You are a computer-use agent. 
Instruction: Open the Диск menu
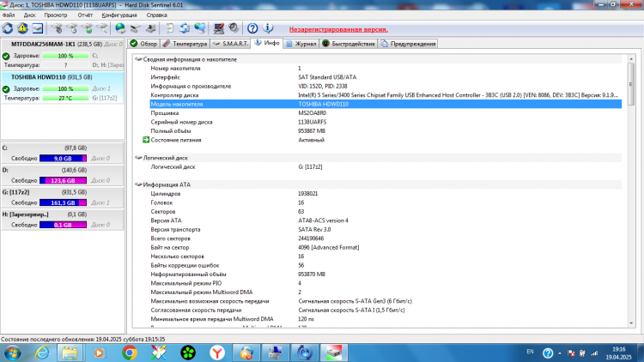pyautogui.click(x=29, y=15)
